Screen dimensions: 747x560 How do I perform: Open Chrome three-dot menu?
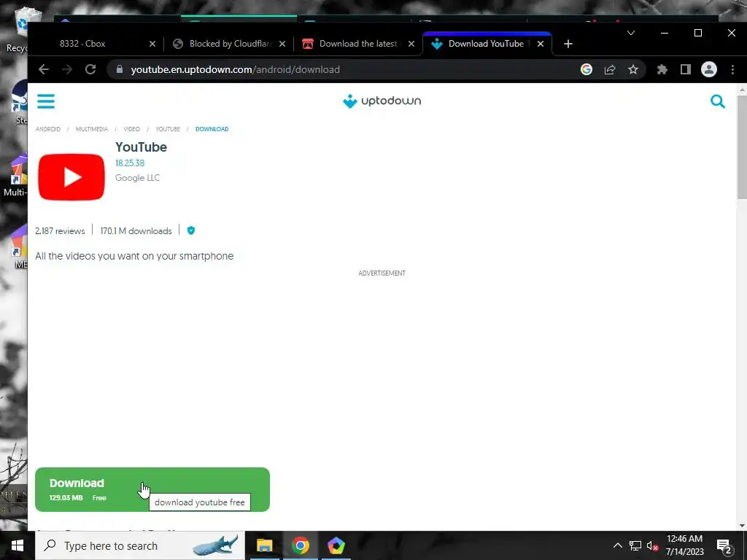(x=732, y=69)
